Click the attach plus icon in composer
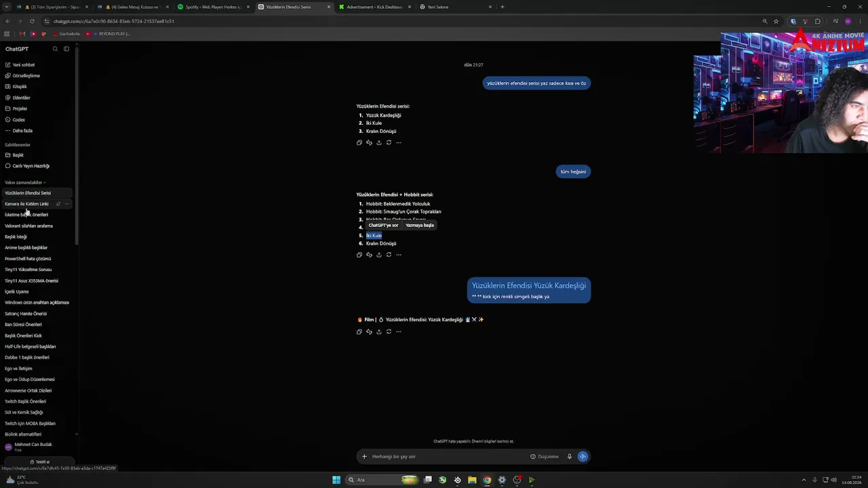 tap(364, 456)
